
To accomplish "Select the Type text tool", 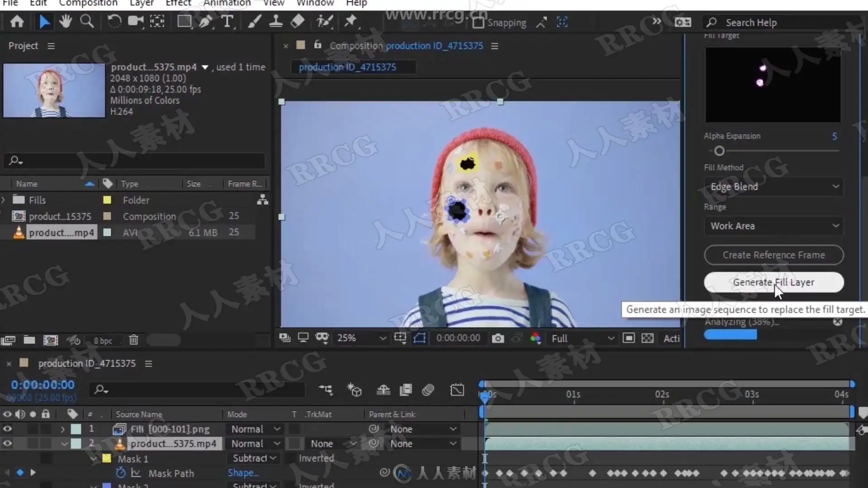I will (227, 21).
